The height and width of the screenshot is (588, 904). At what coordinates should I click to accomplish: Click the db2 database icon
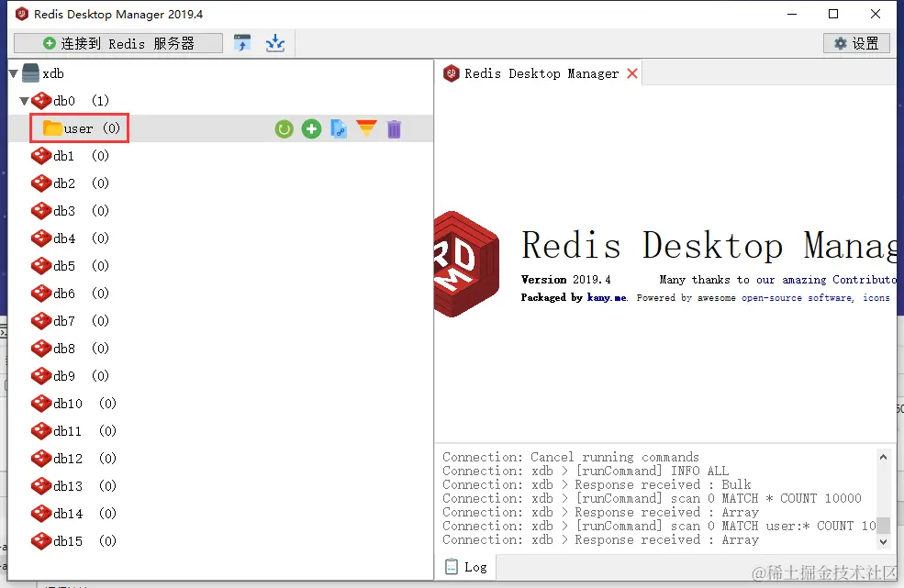point(41,183)
